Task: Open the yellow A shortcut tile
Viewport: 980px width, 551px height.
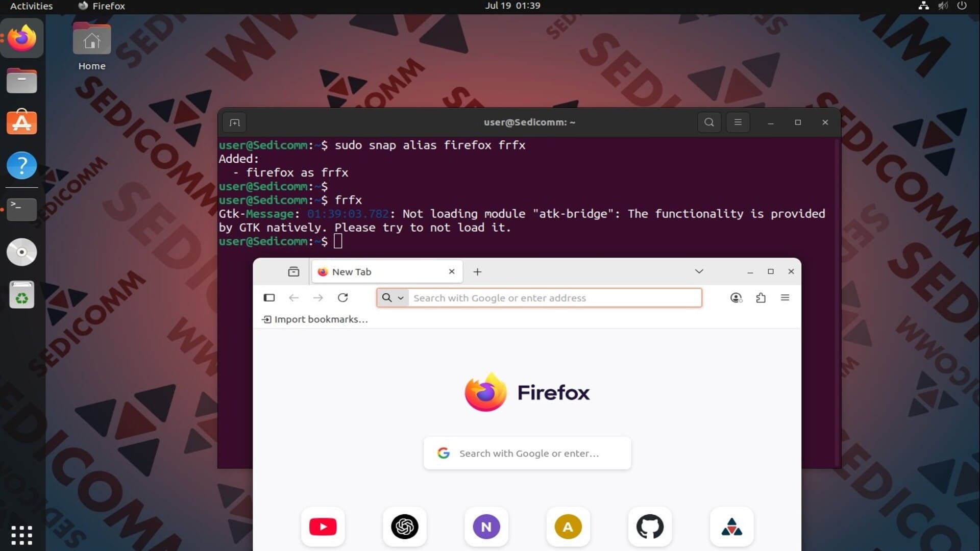Action: [568, 527]
